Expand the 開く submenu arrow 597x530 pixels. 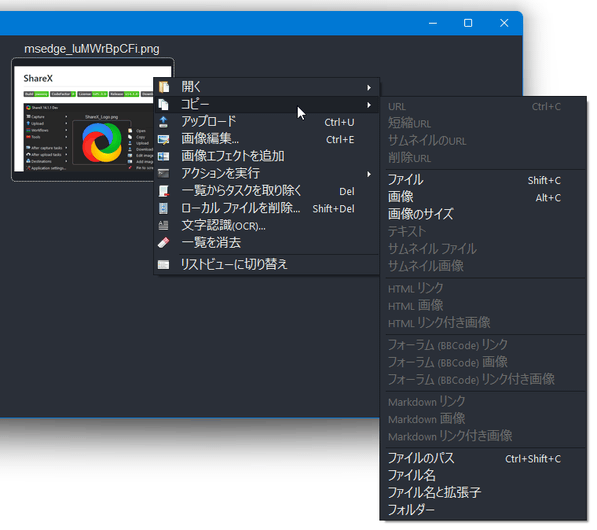(369, 88)
